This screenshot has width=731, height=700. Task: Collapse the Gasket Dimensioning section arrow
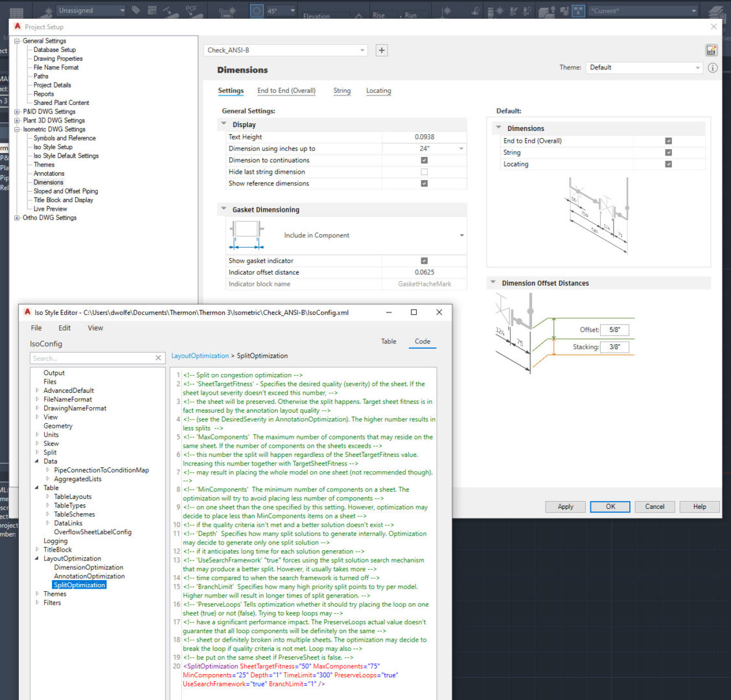click(224, 210)
